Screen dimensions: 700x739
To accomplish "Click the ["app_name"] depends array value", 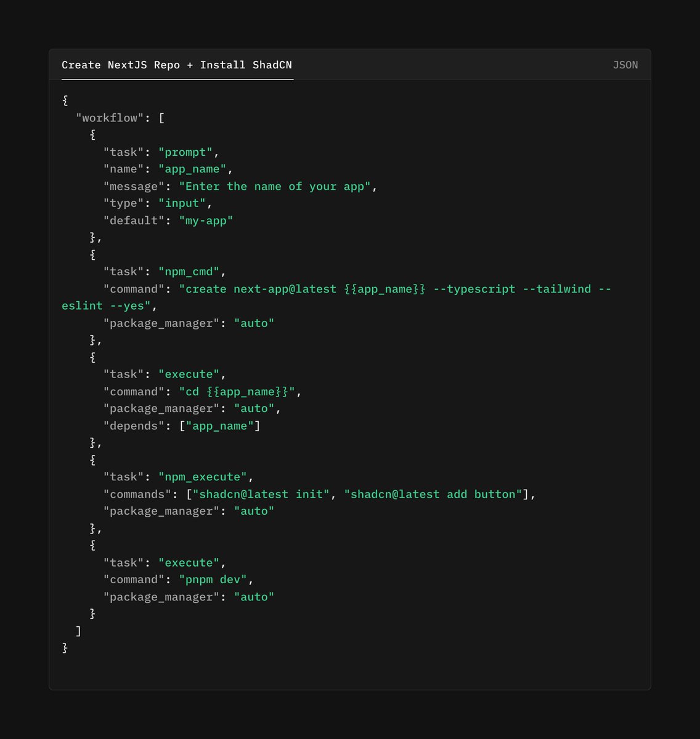I will coord(220,426).
